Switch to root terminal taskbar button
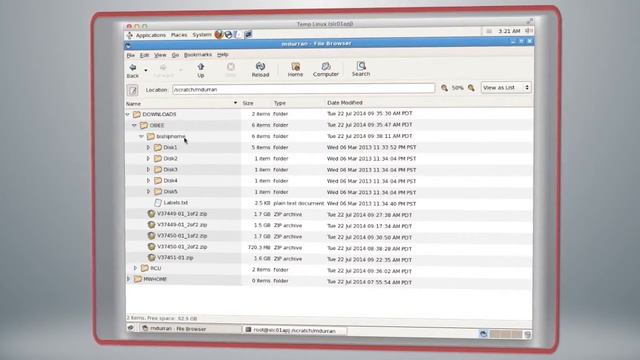640x360 pixels. coord(295,330)
